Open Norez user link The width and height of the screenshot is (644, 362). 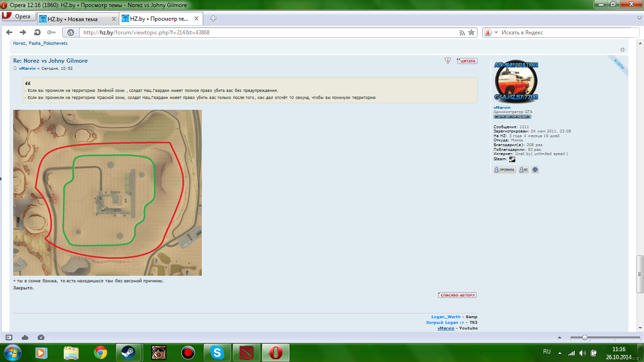pos(19,43)
